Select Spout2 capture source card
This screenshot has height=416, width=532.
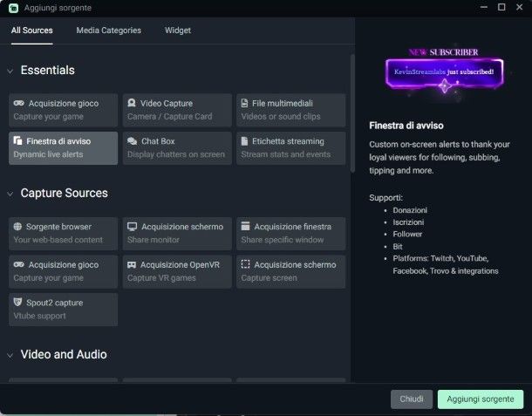coord(63,310)
